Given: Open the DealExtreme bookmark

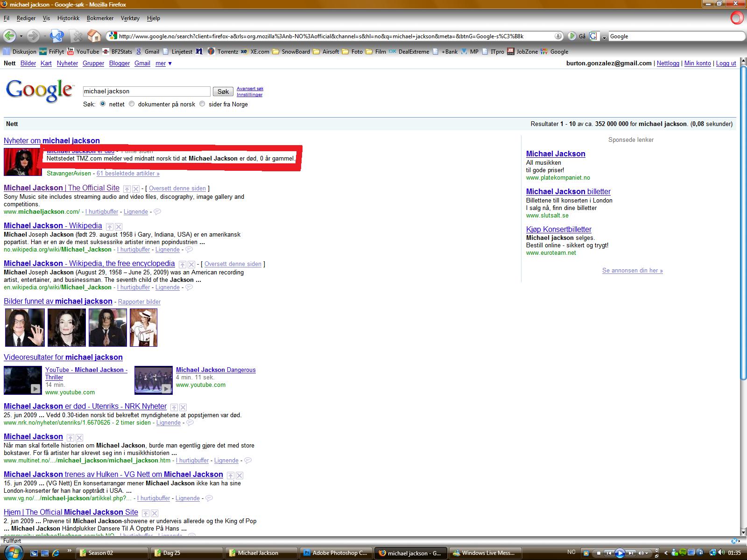Looking at the screenshot, I should [409, 51].
